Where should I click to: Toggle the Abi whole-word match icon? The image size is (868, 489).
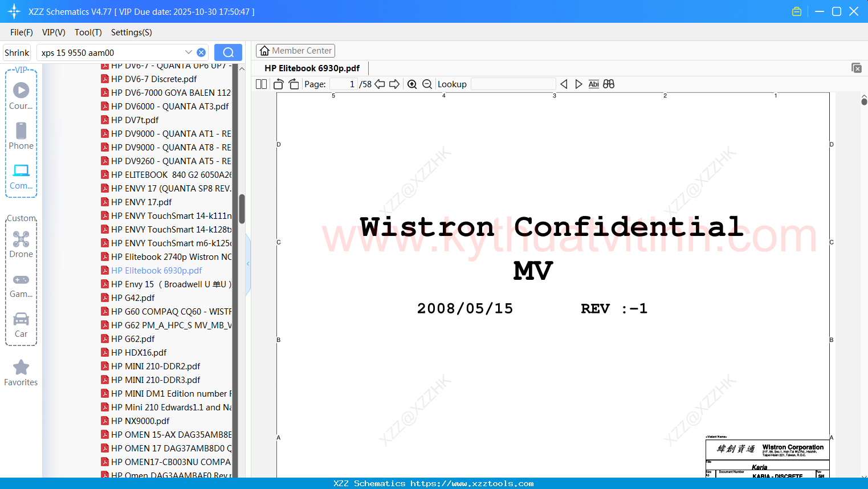(594, 84)
